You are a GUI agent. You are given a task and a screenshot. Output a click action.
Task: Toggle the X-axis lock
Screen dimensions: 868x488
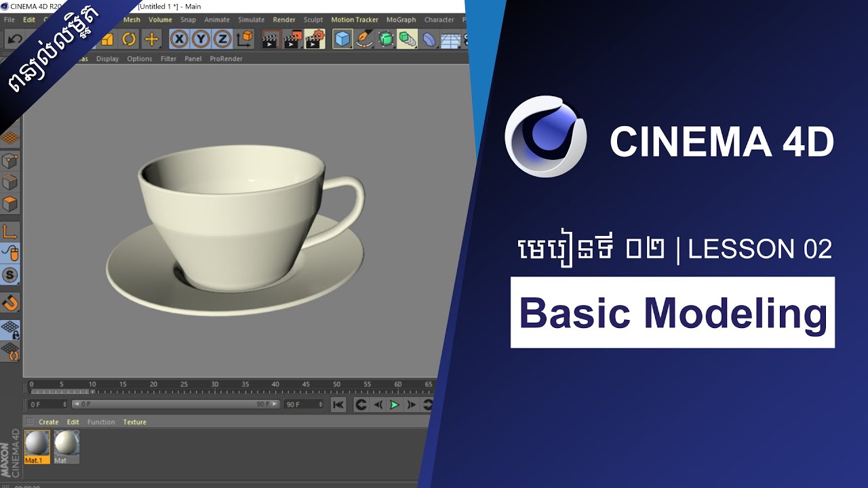coord(179,39)
